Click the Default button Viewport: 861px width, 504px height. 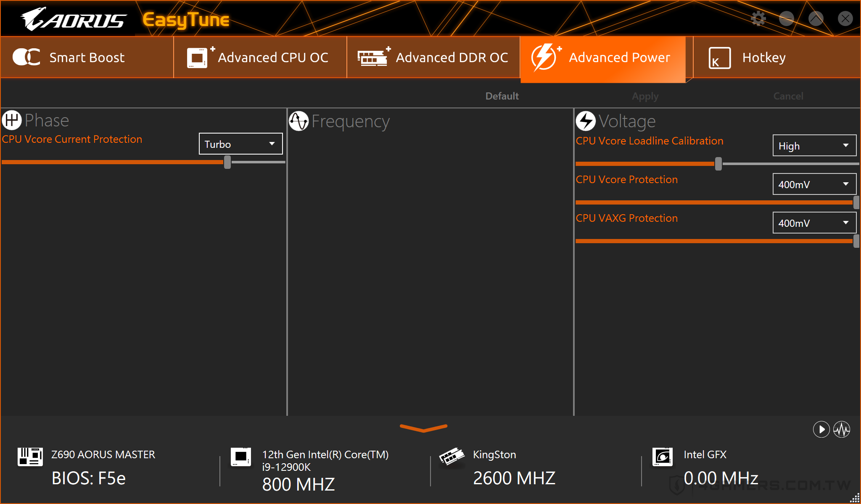pos(502,95)
